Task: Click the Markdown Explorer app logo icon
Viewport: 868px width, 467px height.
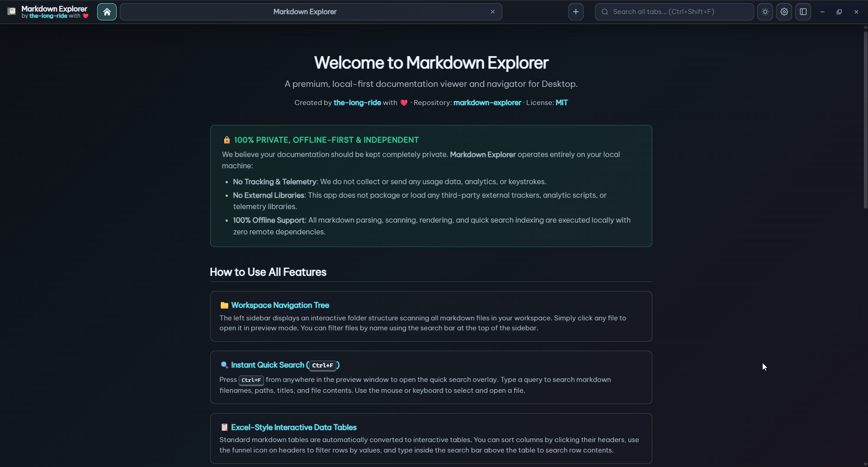Action: [x=12, y=11]
